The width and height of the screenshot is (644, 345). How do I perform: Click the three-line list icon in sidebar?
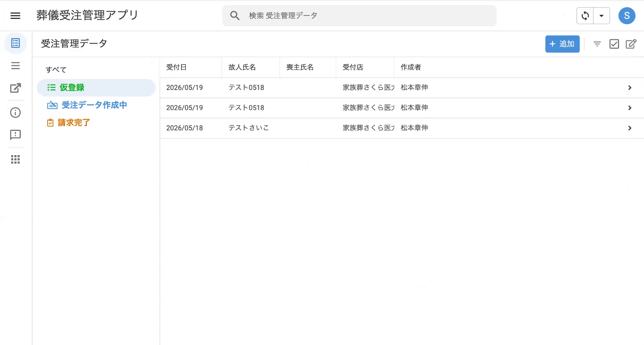coord(15,65)
